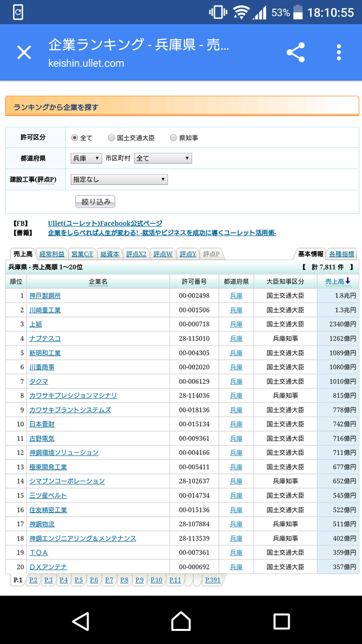The width and height of the screenshot is (362, 644).
Task: Select the 各種指標 tab
Action: tap(342, 254)
